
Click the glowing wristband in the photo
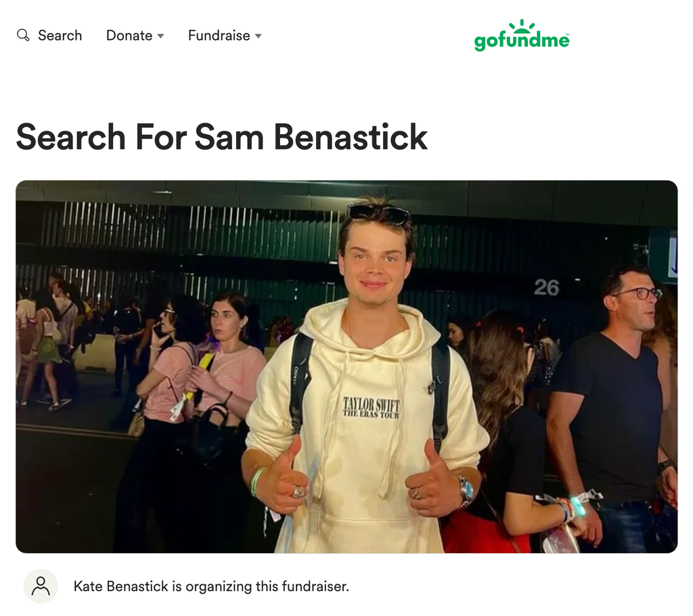point(578,506)
